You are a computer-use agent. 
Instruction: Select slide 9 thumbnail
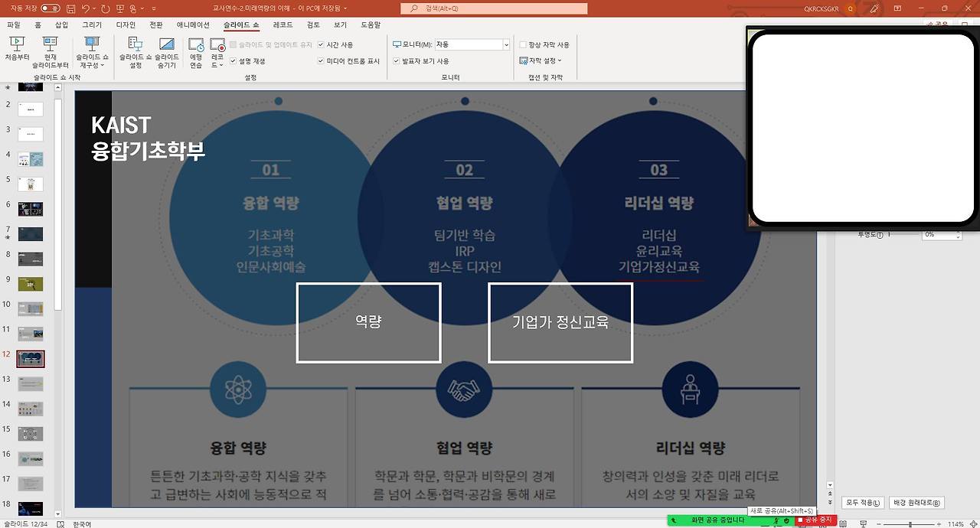point(31,284)
